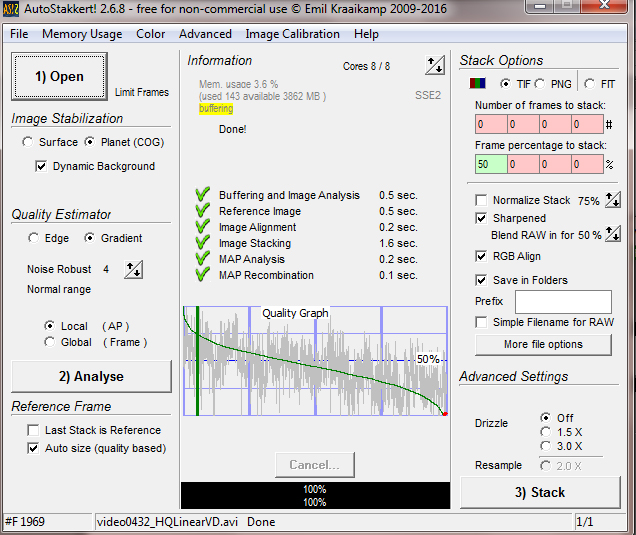
Task: Click the Cores up/down arrow icon
Action: (x=434, y=66)
